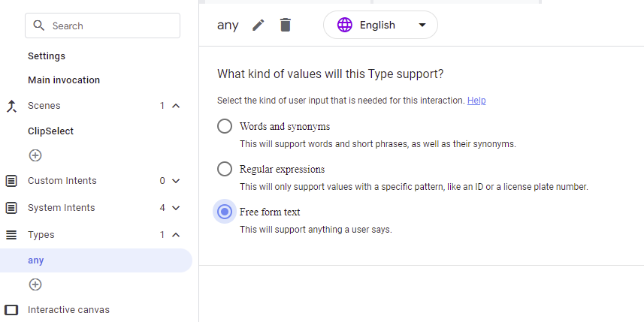Click the pencil edit icon next to any
This screenshot has width=644, height=322.
(x=259, y=25)
